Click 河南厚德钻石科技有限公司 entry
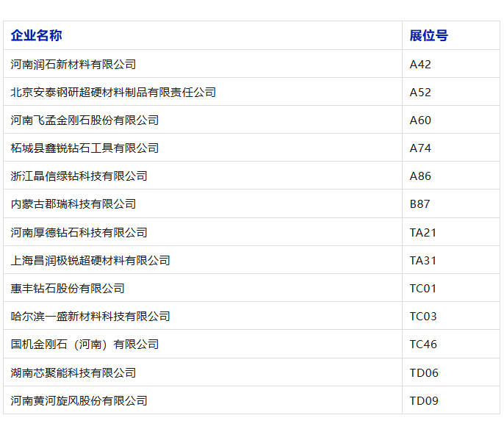The height and width of the screenshot is (440, 504). 79,232
